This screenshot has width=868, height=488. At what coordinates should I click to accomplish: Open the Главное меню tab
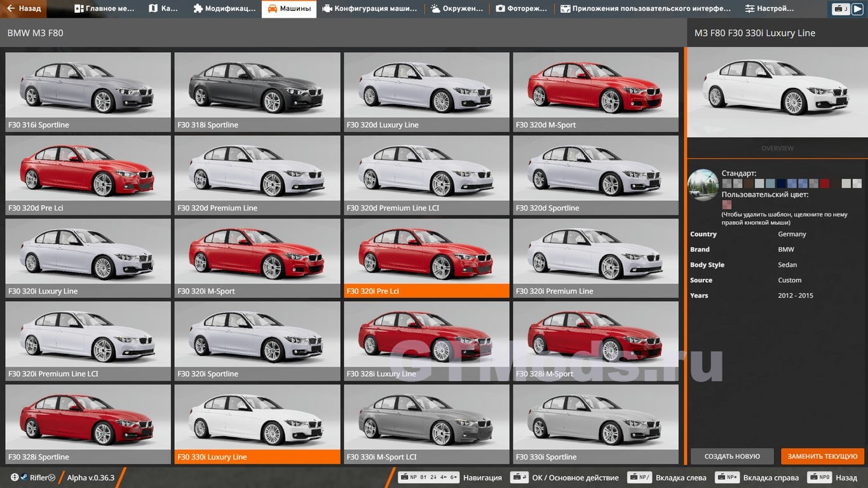pos(104,9)
